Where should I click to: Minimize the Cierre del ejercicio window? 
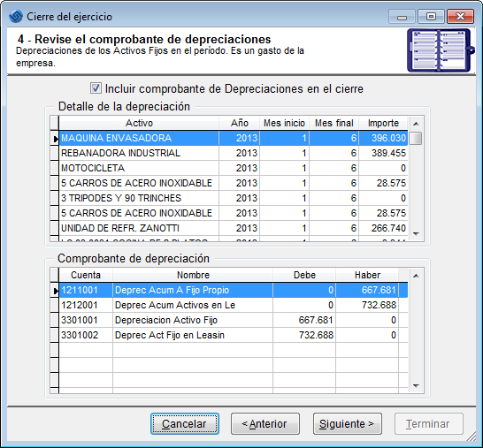[x=402, y=17]
